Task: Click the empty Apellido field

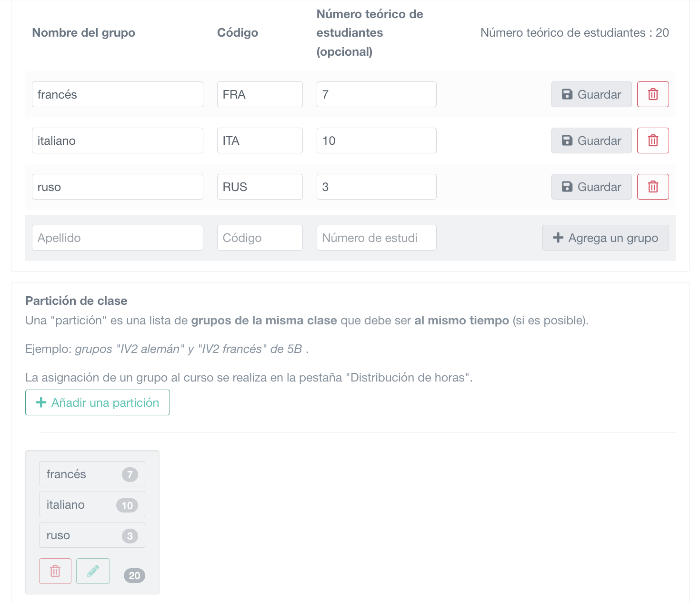Action: pos(117,238)
